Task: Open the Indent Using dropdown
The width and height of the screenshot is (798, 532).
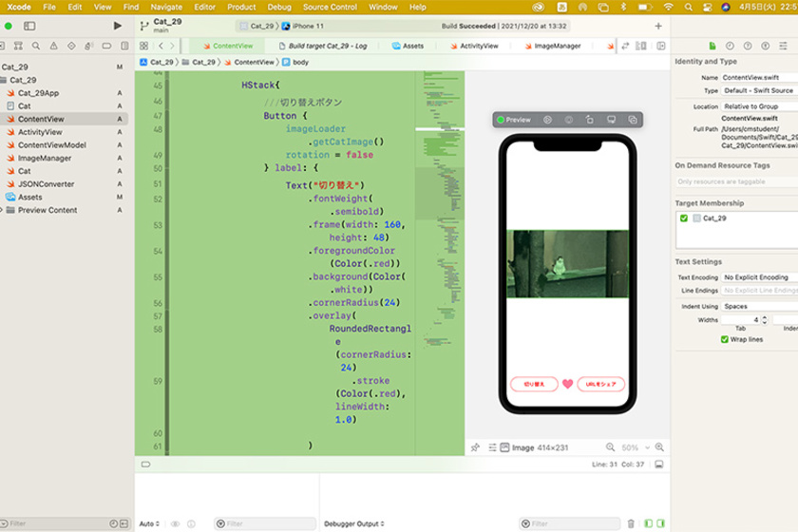Action: point(760,307)
